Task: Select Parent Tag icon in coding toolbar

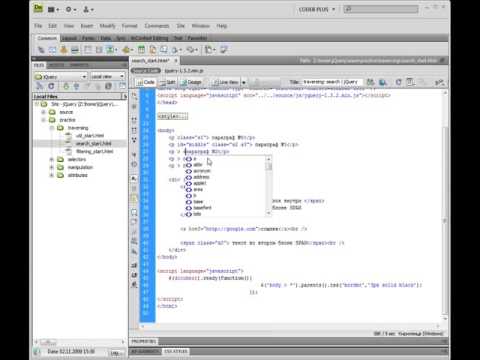Action: (134, 155)
